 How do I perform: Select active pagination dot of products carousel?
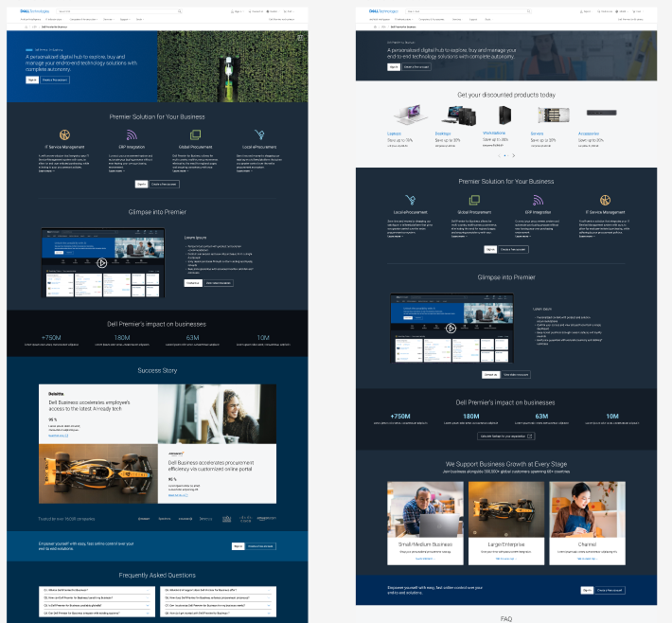504,155
